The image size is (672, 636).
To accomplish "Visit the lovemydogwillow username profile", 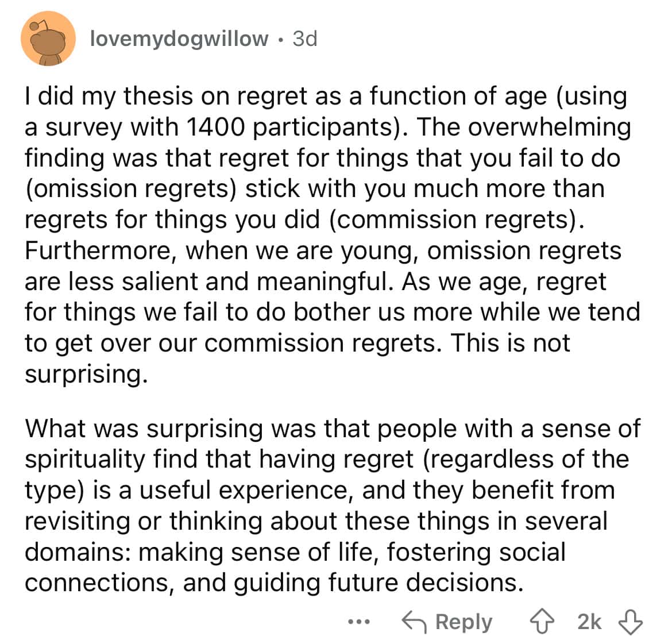I will pyautogui.click(x=179, y=39).
